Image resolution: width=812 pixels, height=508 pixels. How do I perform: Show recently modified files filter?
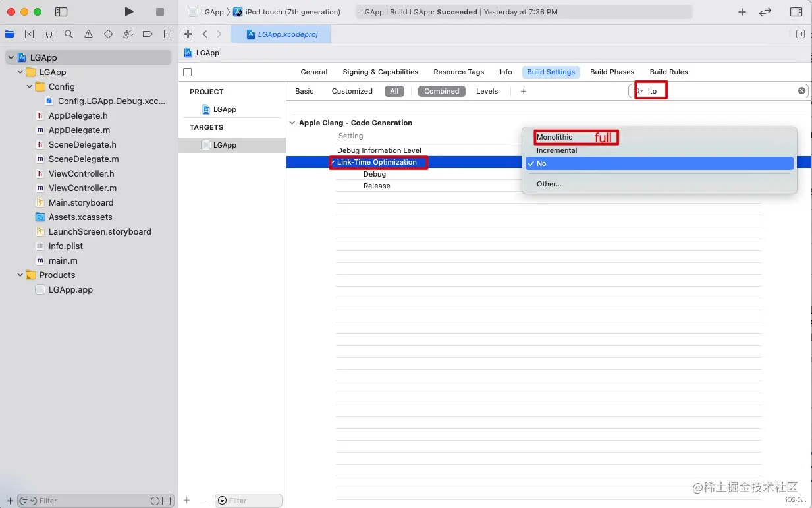click(x=155, y=501)
